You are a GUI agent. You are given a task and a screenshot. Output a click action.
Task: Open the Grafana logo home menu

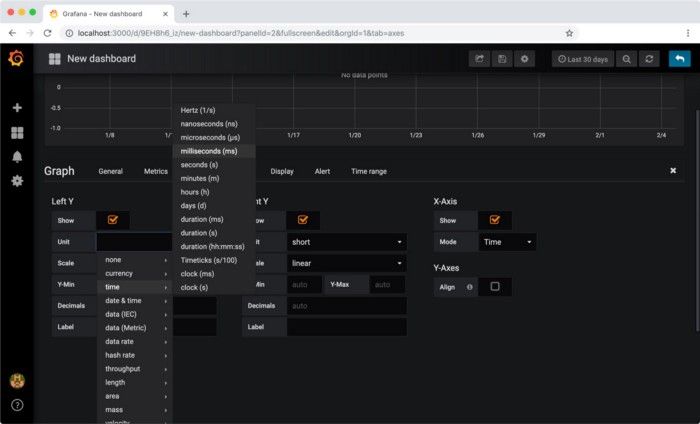pos(16,58)
